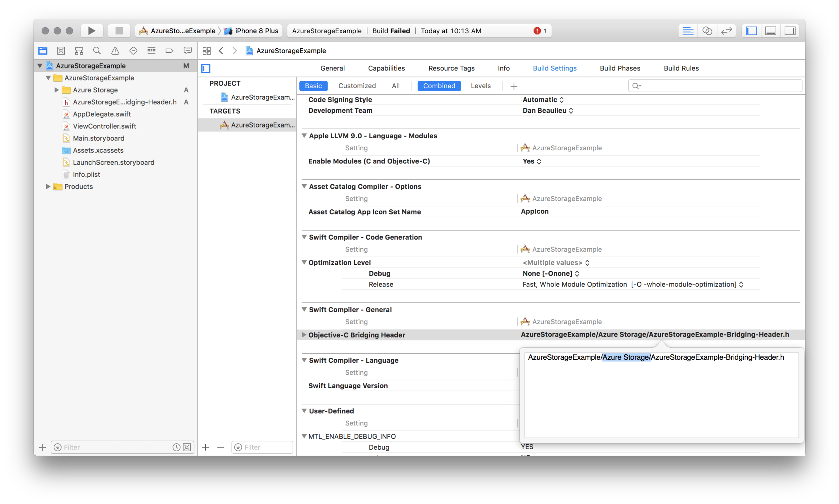This screenshot has width=839, height=504.
Task: Select the Basic settings filter
Action: tap(313, 86)
